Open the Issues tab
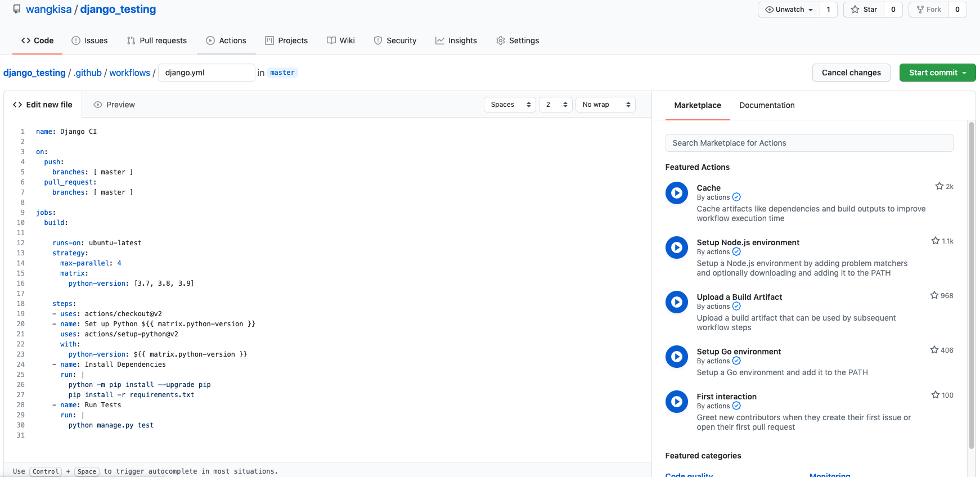980x477 pixels. (x=89, y=40)
